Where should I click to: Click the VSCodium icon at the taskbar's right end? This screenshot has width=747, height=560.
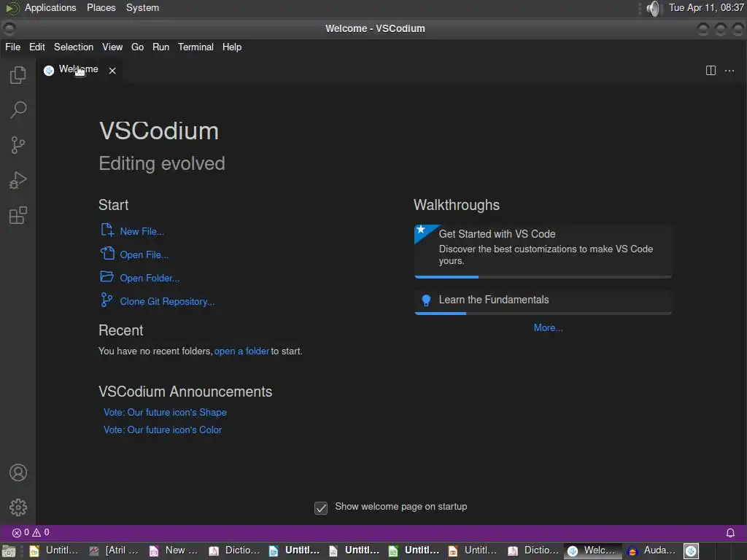point(691,551)
